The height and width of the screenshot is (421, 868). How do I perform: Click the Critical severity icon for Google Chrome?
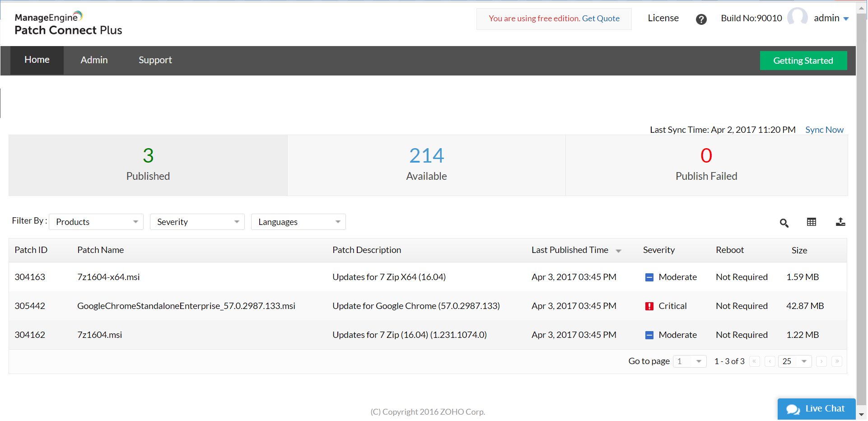pyautogui.click(x=650, y=307)
